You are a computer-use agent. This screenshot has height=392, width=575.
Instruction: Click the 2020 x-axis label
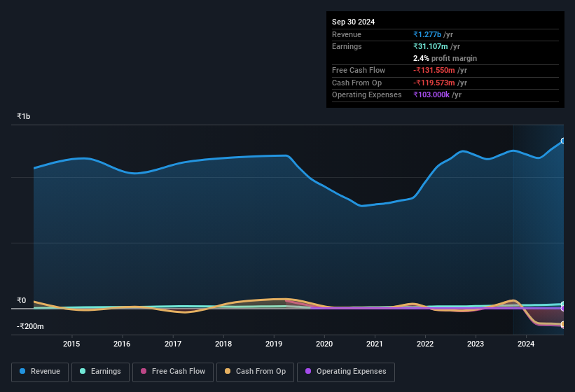tap(324, 344)
